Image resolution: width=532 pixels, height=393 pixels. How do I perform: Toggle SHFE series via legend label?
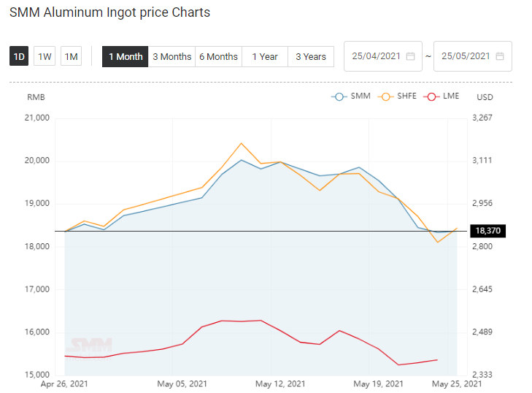point(406,96)
